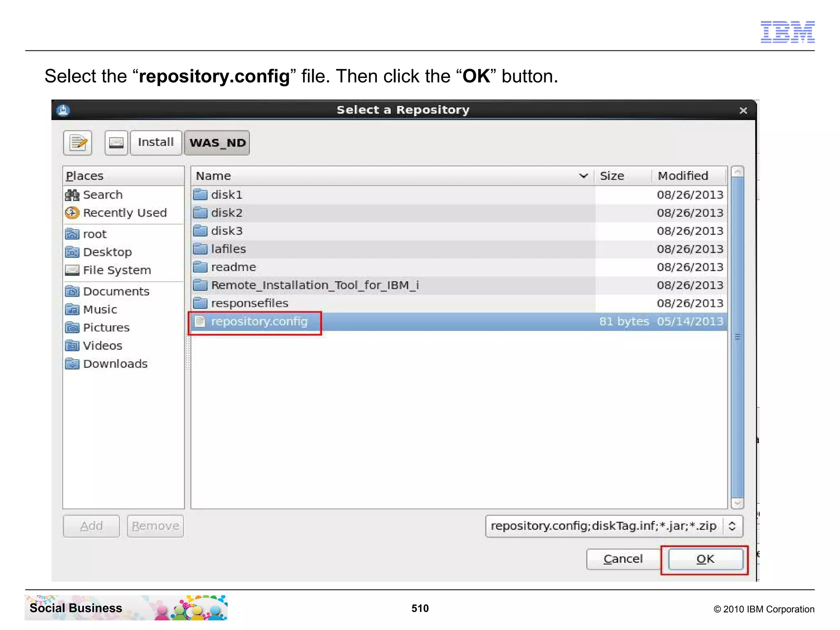Click the Add bookmark button
Image resolution: width=840 pixels, height=630 pixels.
pyautogui.click(x=91, y=526)
